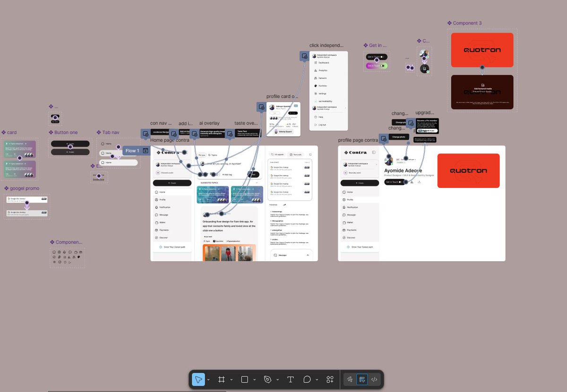Image resolution: width=567 pixels, height=392 pixels.
Task: Click Analytics in the workspace menu
Action: 323,70
